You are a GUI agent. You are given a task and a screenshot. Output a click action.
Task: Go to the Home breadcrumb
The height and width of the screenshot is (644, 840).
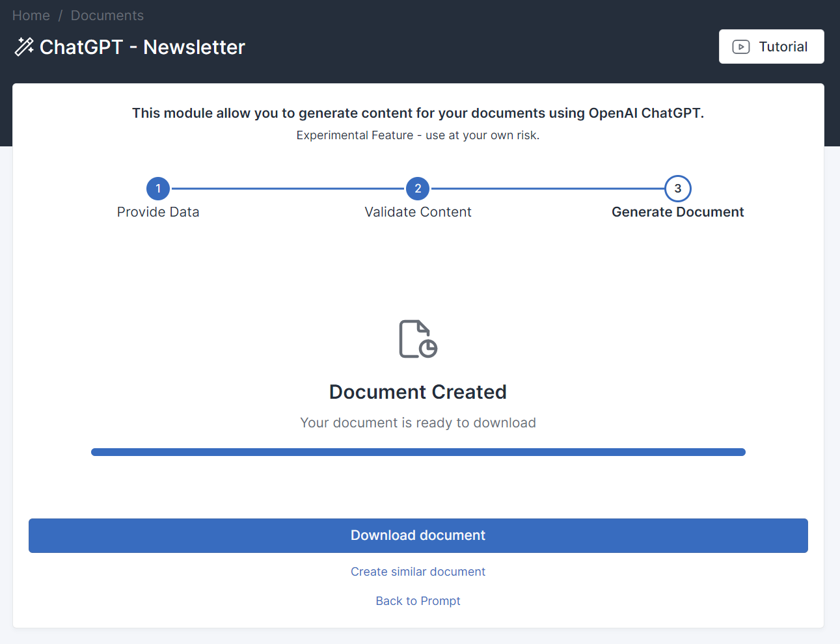coord(31,16)
